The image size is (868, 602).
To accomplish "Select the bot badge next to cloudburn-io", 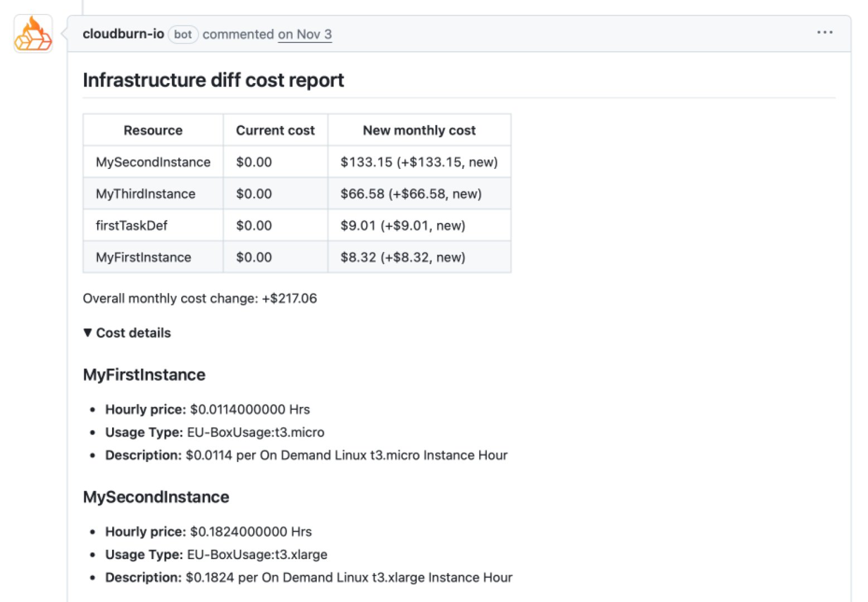I will (x=183, y=35).
